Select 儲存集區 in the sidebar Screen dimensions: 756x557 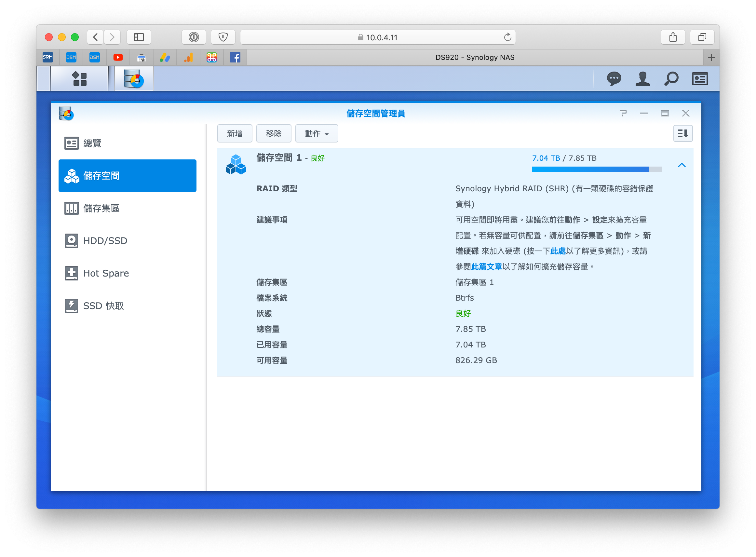pyautogui.click(x=128, y=208)
